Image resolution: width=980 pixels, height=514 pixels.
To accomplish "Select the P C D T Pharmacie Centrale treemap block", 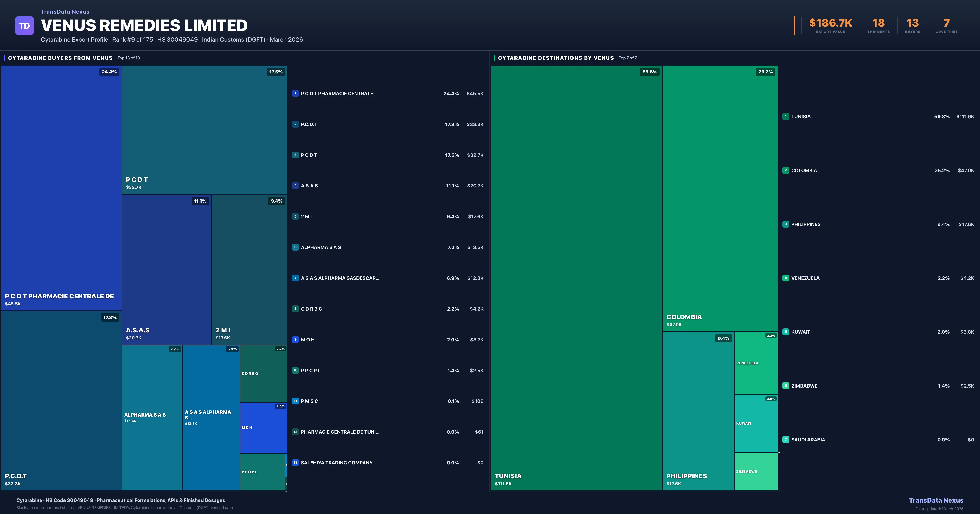I will point(61,188).
